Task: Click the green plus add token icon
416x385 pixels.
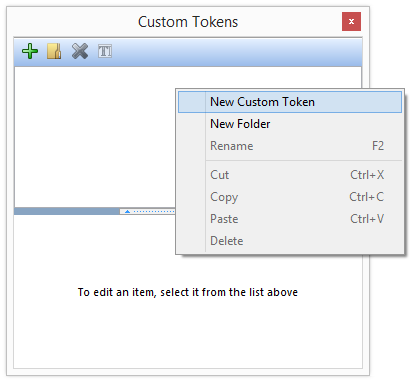Action: [x=30, y=51]
